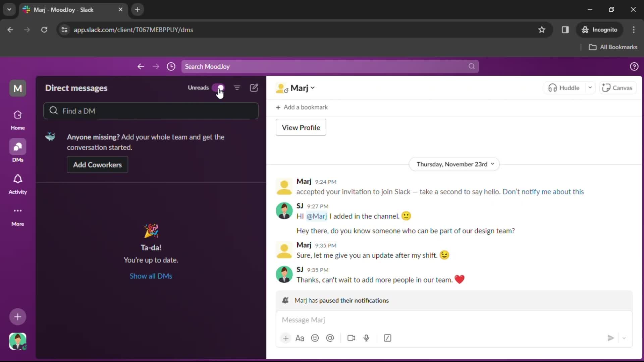Expand the Marj profile dropdown
Viewport: 644px width, 362px height.
pos(313,88)
